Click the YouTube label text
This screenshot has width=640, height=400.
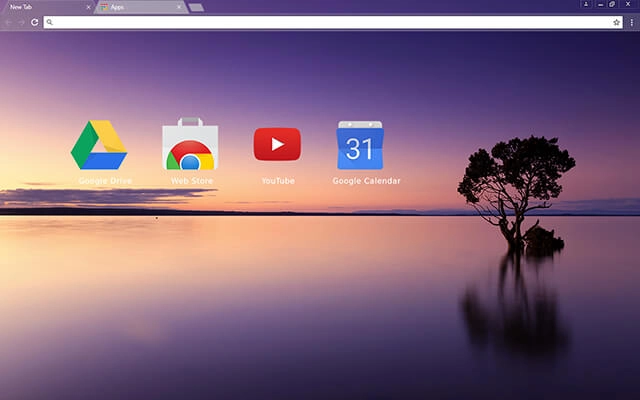click(x=278, y=181)
